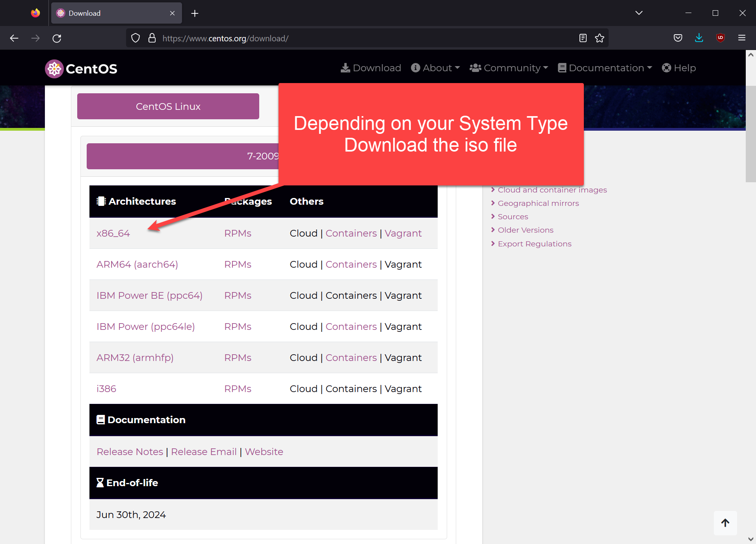List all tabs using the chevron button
Screen dimensions: 756x544
(x=639, y=13)
